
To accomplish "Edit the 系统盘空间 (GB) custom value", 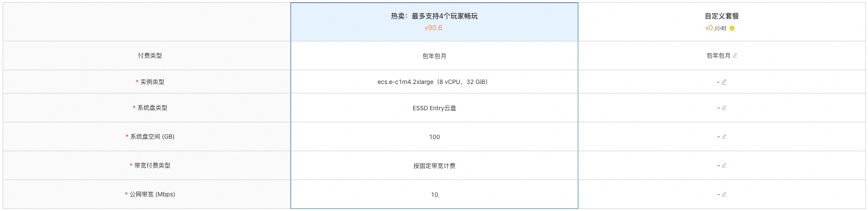I will (724, 137).
